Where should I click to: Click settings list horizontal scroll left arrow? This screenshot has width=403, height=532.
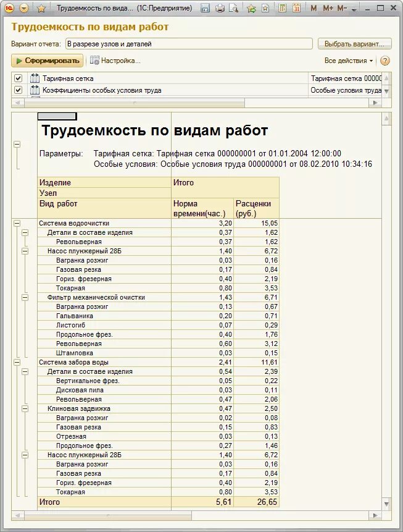[18, 103]
